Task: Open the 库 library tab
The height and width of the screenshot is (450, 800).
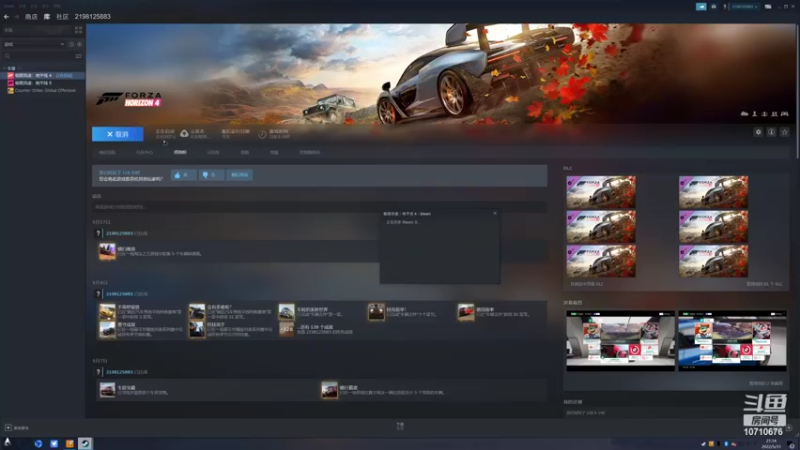Action: (x=47, y=17)
